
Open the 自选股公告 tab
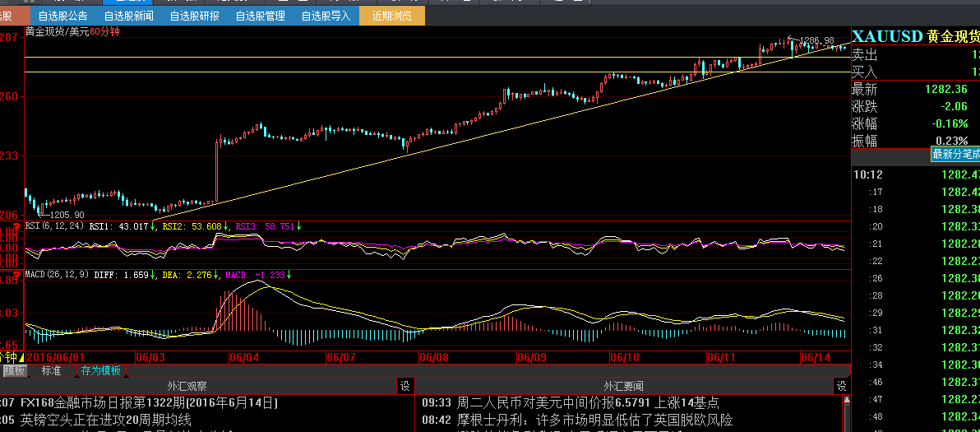[x=62, y=16]
